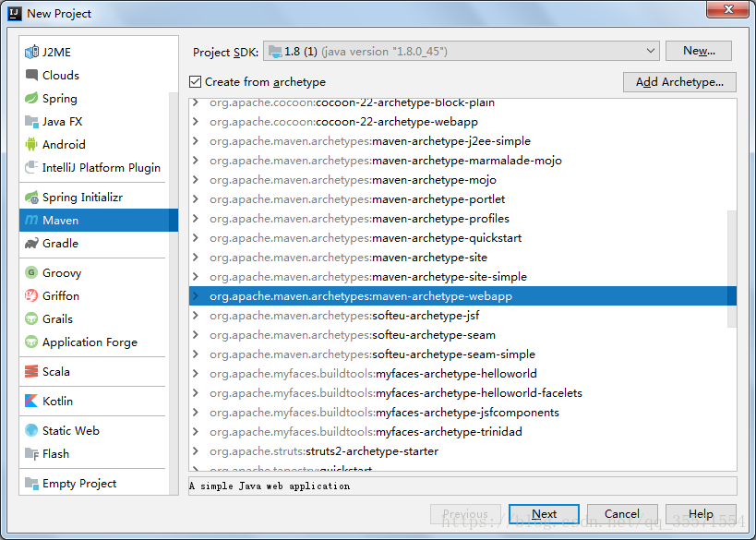This screenshot has width=756, height=540.
Task: Proceed with the Next button
Action: 544,514
